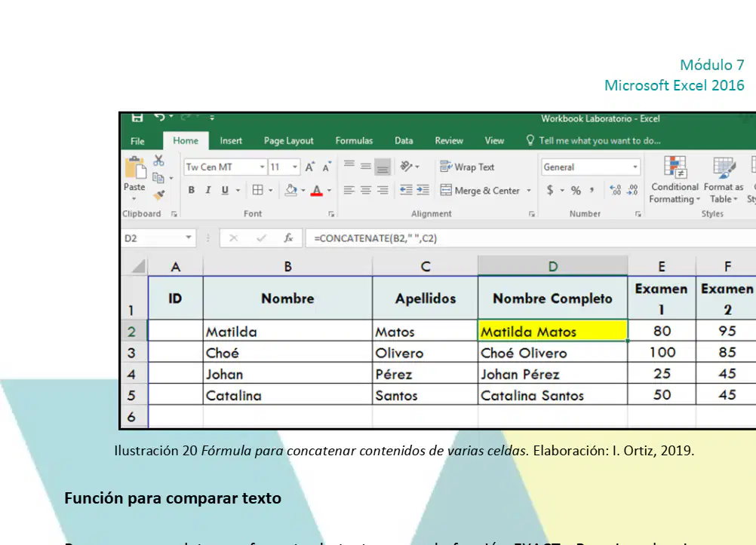
Task: Click the Borders icon
Action: pos(258,191)
